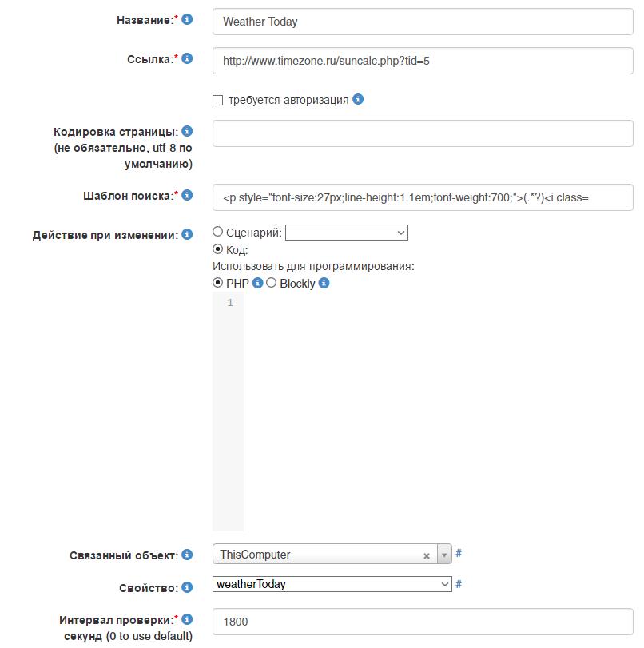Click info icon next to Действие при изменении
The height and width of the screenshot is (648, 644).
(187, 234)
